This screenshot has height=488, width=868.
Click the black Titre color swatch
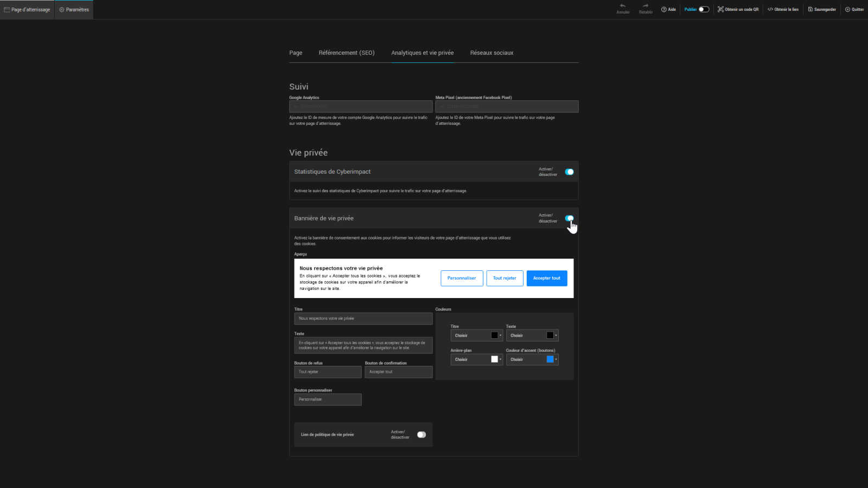click(x=494, y=335)
